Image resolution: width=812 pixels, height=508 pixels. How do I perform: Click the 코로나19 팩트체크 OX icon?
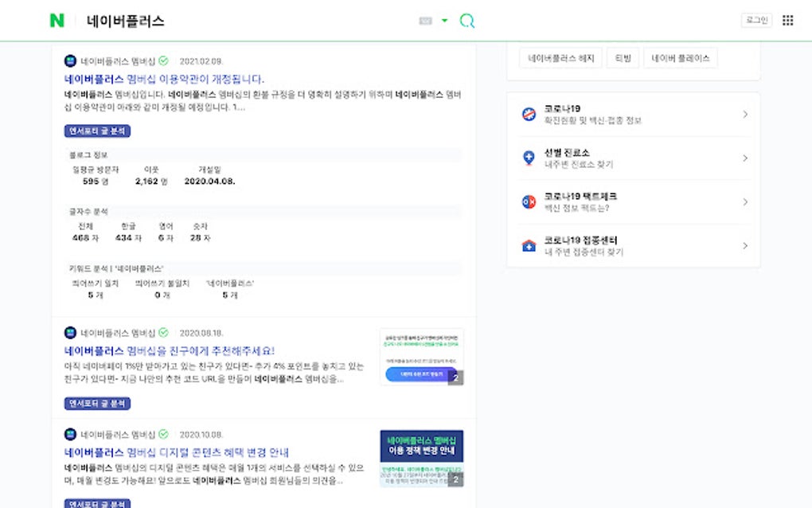[529, 201]
